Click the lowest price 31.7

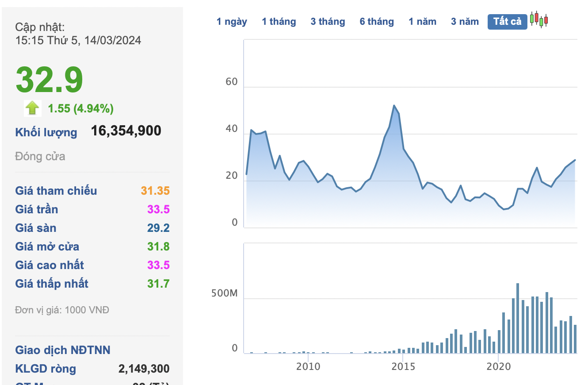click(159, 284)
